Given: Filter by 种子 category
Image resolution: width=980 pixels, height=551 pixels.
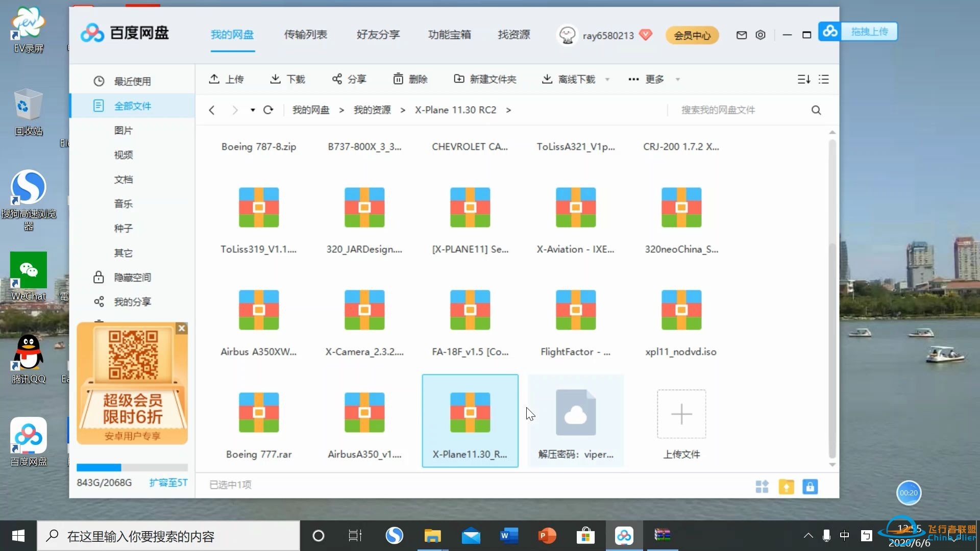Looking at the screenshot, I should [x=124, y=229].
